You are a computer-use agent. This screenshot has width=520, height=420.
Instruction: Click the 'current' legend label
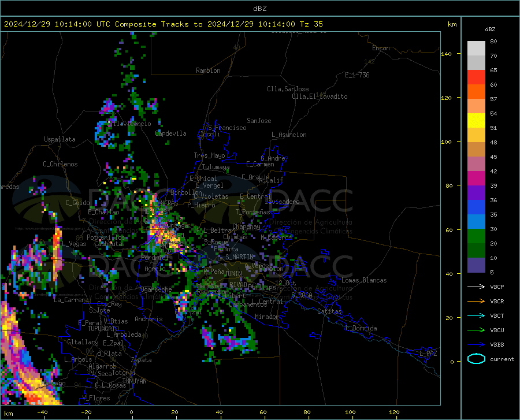(502, 359)
